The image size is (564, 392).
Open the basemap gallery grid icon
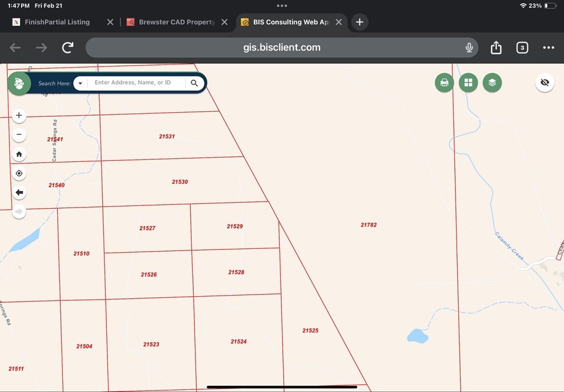click(468, 83)
